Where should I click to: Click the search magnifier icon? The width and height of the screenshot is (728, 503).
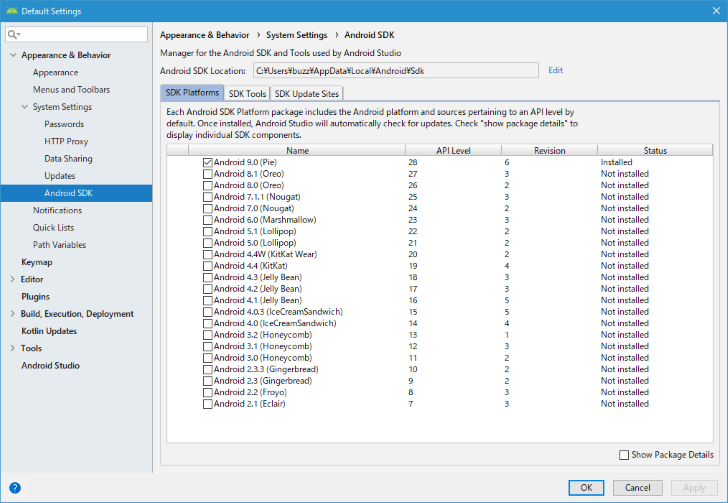13,34
